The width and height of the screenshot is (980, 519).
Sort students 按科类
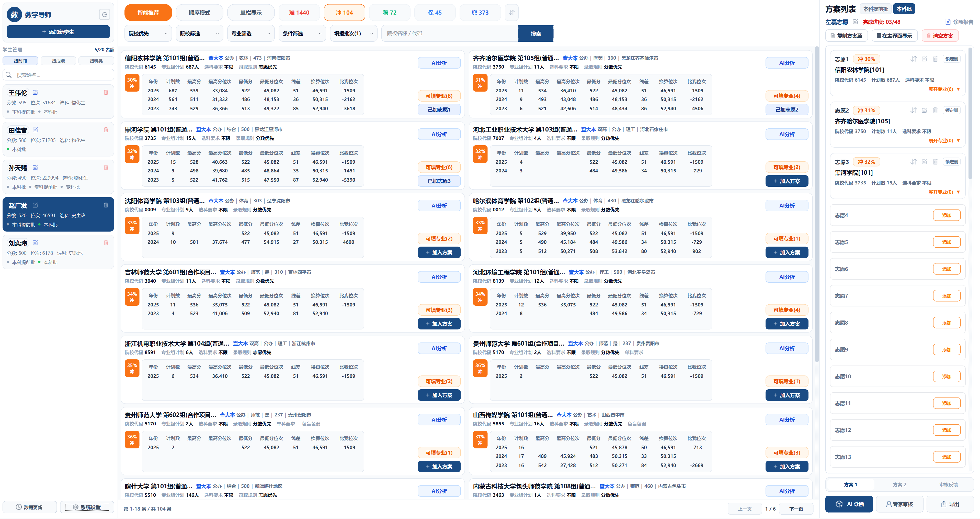96,61
